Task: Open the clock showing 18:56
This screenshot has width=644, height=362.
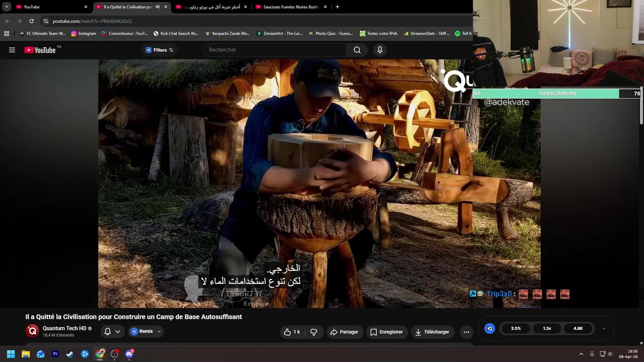Action: coord(628,354)
